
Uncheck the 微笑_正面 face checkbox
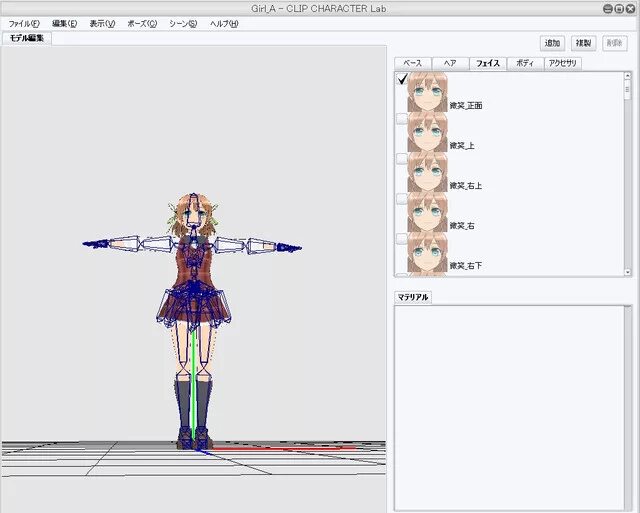(x=402, y=79)
